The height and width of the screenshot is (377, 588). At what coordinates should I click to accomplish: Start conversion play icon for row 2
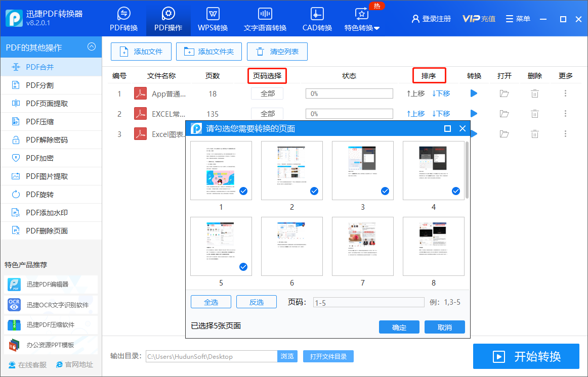[474, 113]
